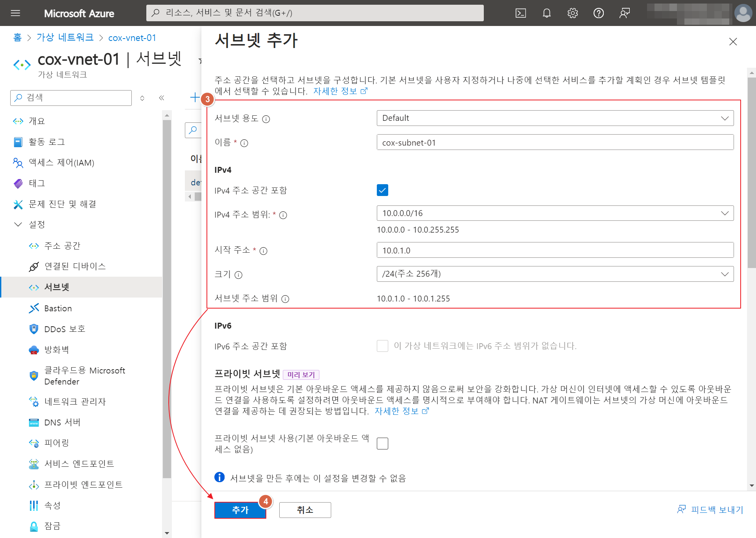Open Cloud Shell from the top bar
Screen dimensions: 756x538
coord(520,13)
